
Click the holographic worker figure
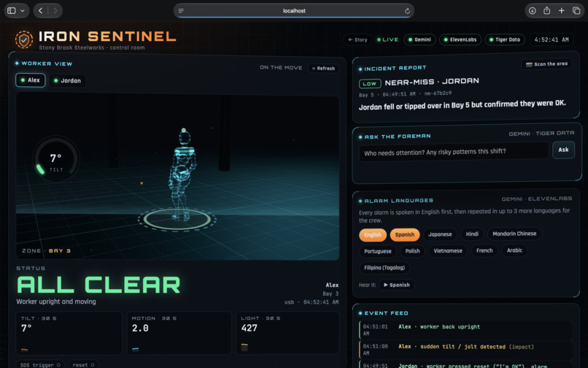[x=182, y=175]
